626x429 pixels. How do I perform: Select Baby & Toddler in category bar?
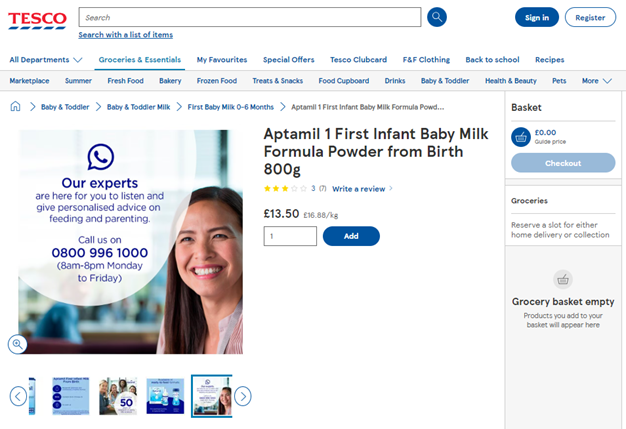pyautogui.click(x=445, y=81)
